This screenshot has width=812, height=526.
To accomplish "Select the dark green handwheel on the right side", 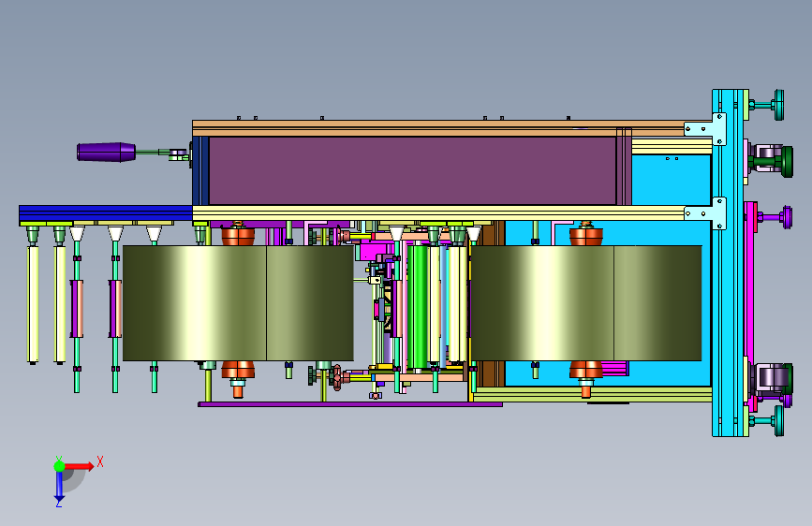I will [787, 162].
